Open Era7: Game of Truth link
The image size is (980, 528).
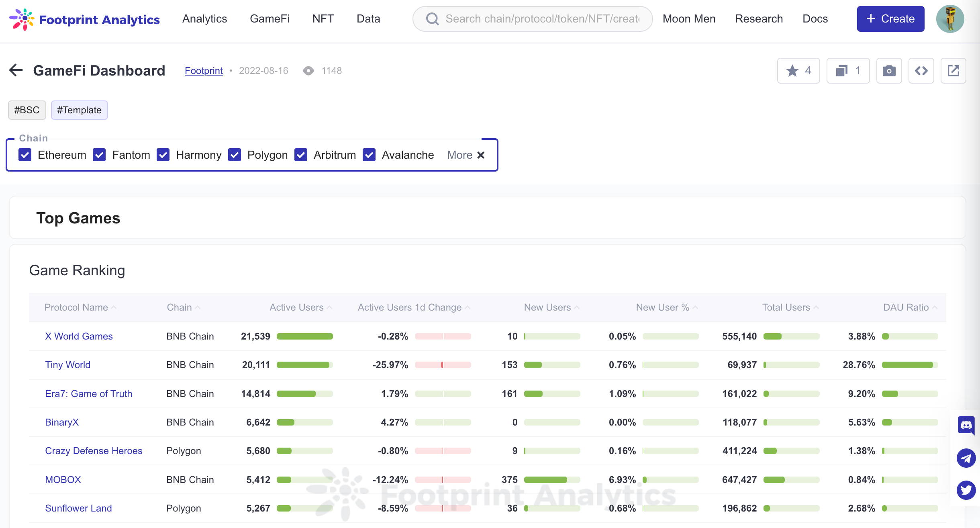pos(88,394)
